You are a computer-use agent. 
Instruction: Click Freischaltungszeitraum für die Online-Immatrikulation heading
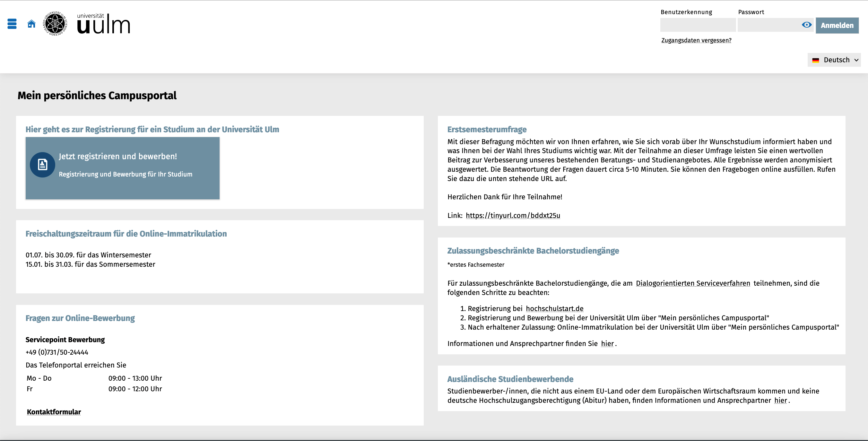pos(126,233)
